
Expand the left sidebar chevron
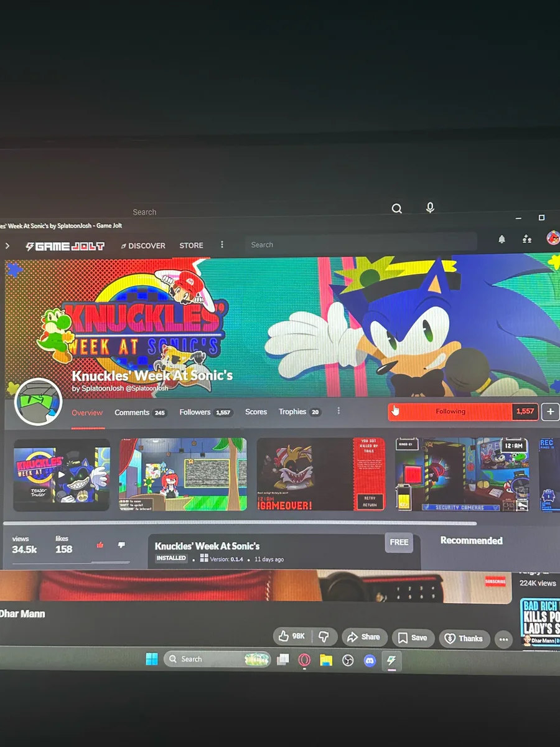[x=7, y=246]
